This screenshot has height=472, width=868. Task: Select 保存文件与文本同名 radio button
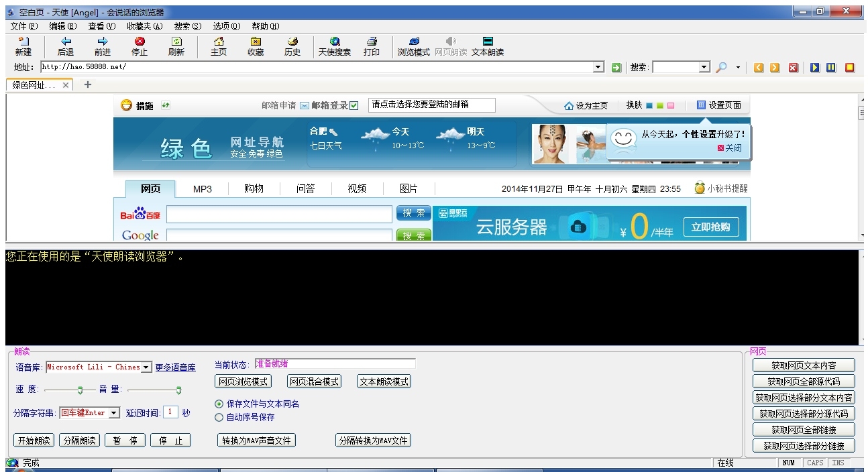coord(219,404)
